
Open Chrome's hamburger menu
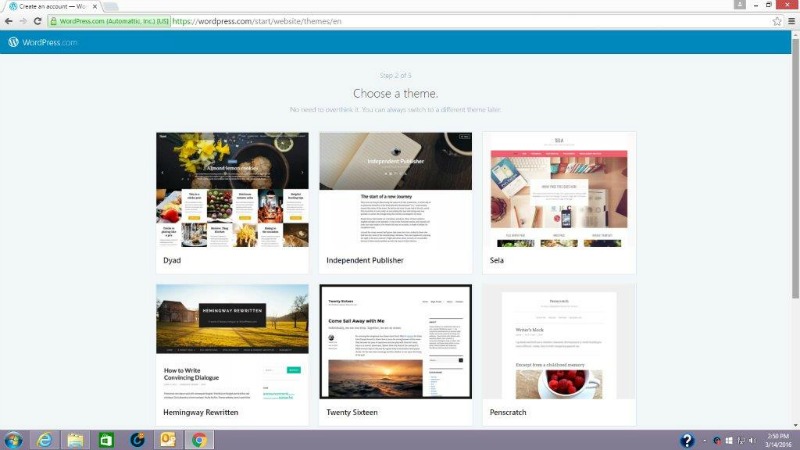pyautogui.click(x=791, y=21)
